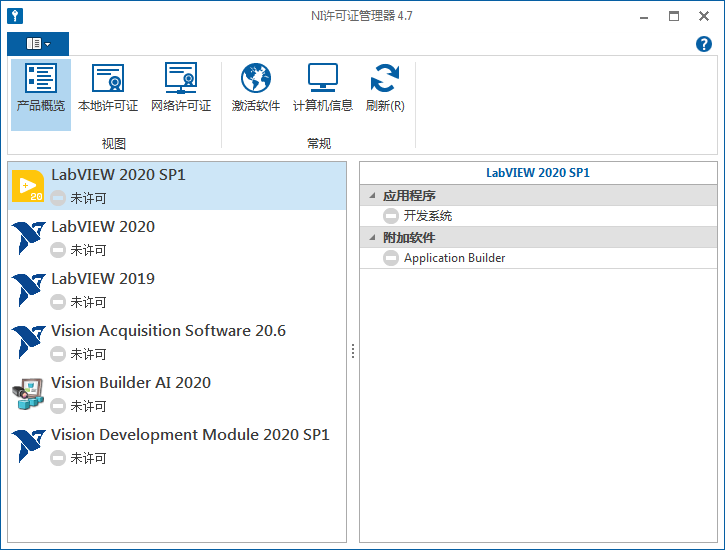Collapse the 附加软件 section

click(x=372, y=238)
